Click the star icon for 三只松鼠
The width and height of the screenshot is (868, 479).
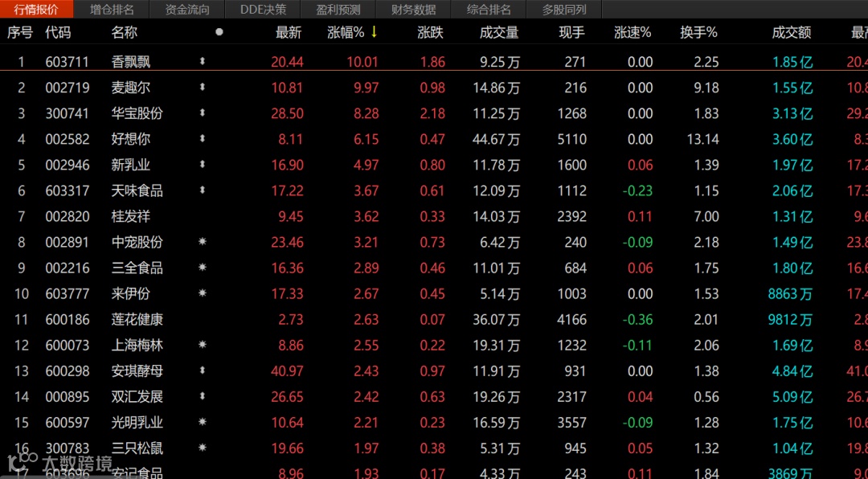(202, 448)
